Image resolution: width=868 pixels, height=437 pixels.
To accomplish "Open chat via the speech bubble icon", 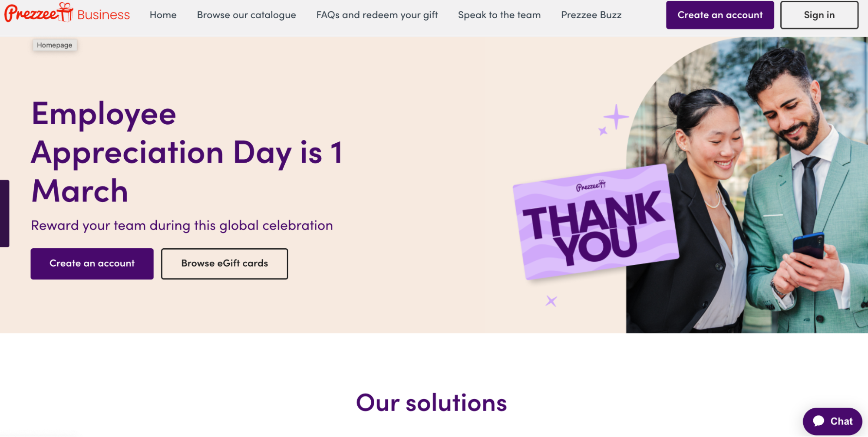I will [819, 421].
